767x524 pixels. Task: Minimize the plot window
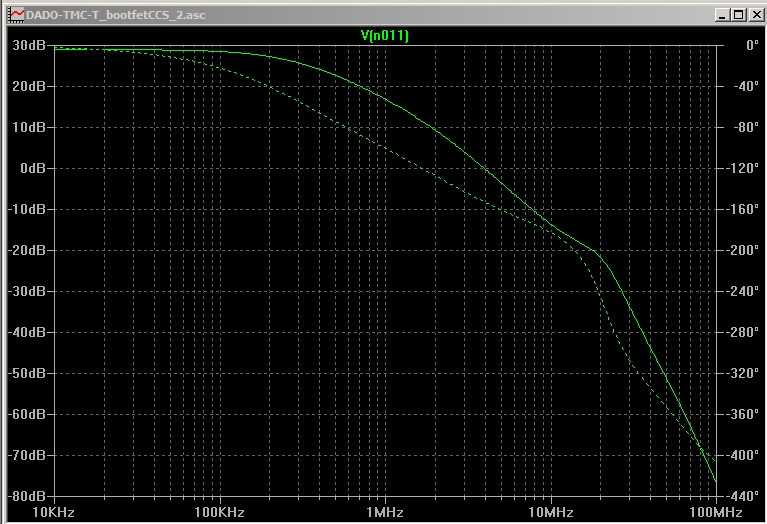tap(722, 15)
